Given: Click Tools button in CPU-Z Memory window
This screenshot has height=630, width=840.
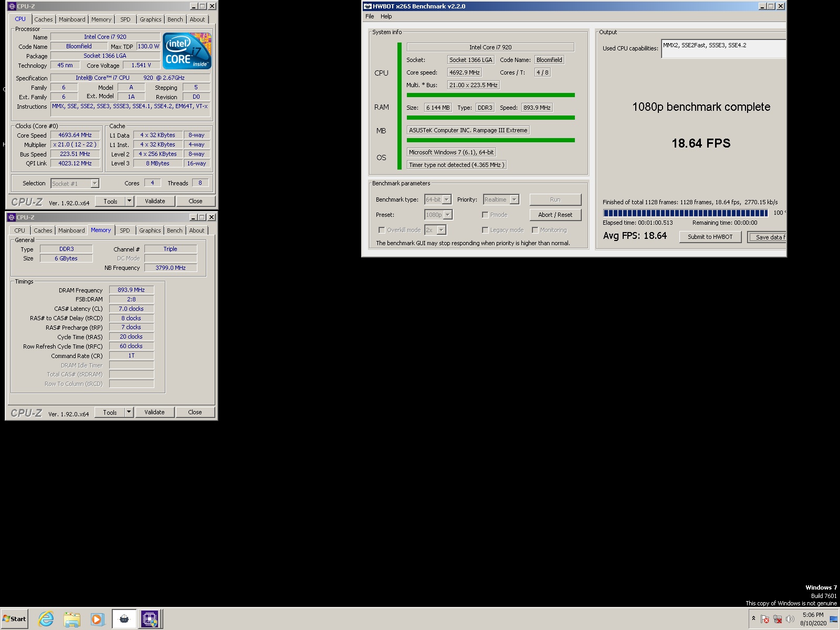Looking at the screenshot, I should 110,412.
